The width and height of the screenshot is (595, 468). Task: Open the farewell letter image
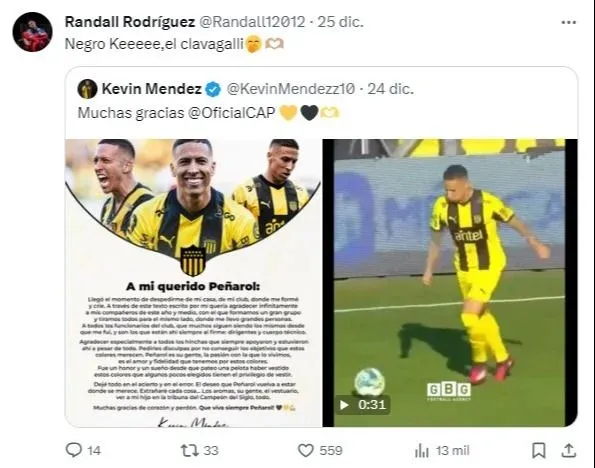coord(194,283)
